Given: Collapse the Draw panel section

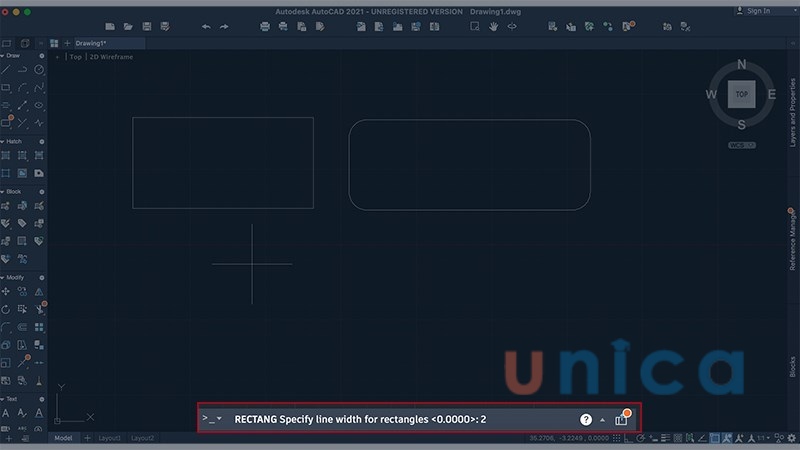Looking at the screenshot, I should coord(3,56).
